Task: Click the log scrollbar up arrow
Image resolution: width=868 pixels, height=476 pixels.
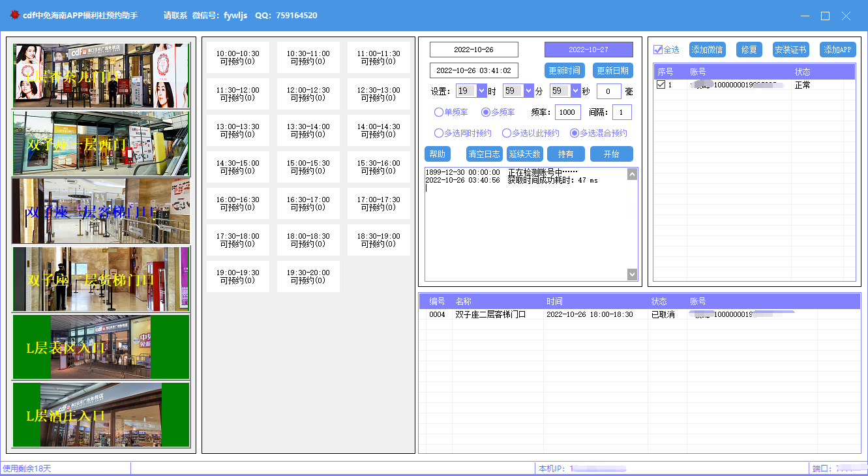Action: [x=632, y=174]
